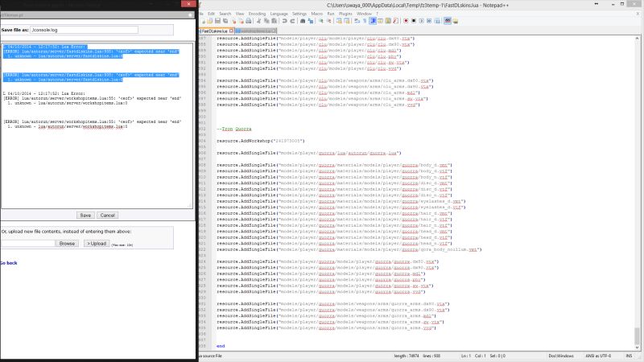Screen dimensions: 644x362
Task: Click the Cut (scissors) toolbar icon
Action: 259,21
